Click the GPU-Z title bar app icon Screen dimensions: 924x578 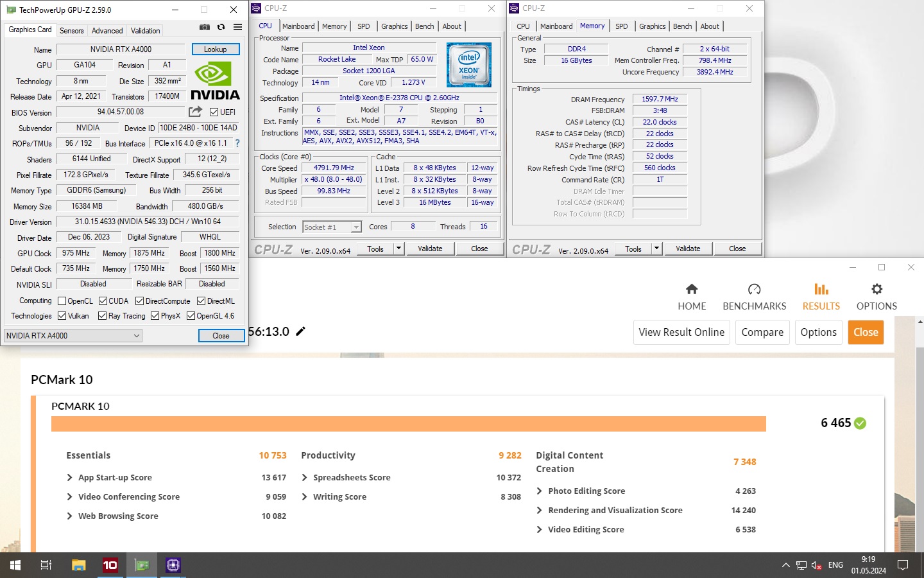click(11, 10)
